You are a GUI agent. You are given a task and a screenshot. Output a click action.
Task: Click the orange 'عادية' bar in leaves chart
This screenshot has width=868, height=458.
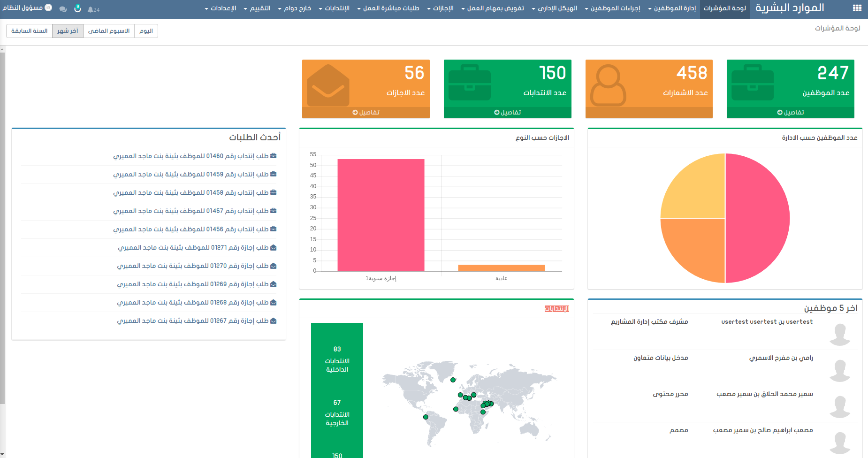coord(501,268)
